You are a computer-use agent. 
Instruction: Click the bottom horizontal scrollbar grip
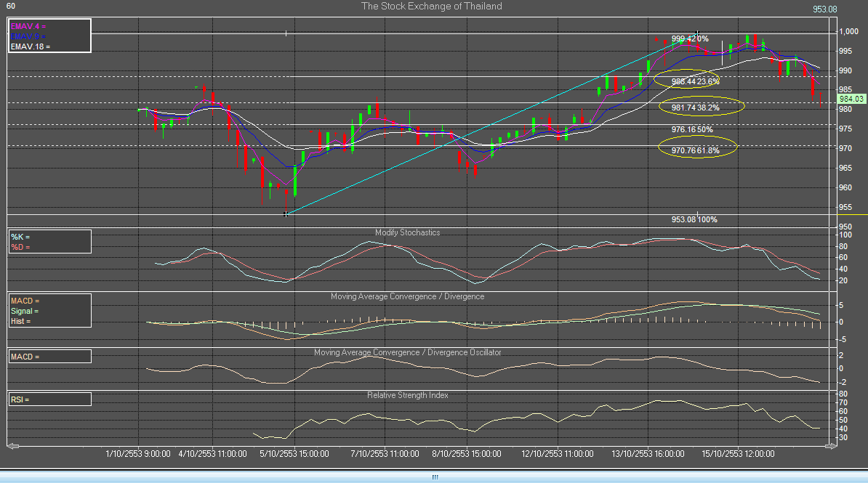coord(435,477)
